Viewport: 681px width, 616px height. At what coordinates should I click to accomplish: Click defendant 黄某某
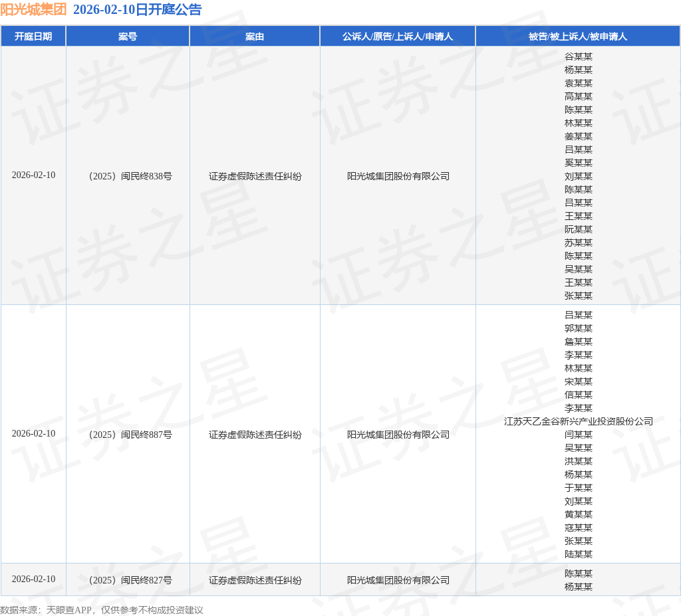(x=579, y=514)
